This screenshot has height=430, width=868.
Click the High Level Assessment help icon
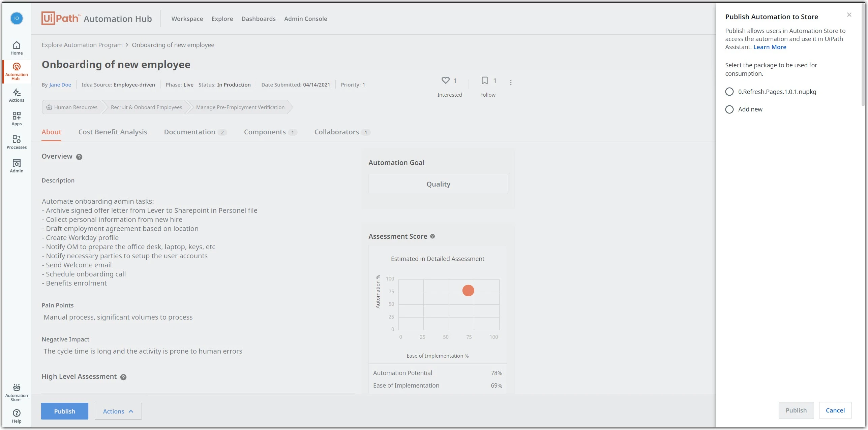(123, 377)
